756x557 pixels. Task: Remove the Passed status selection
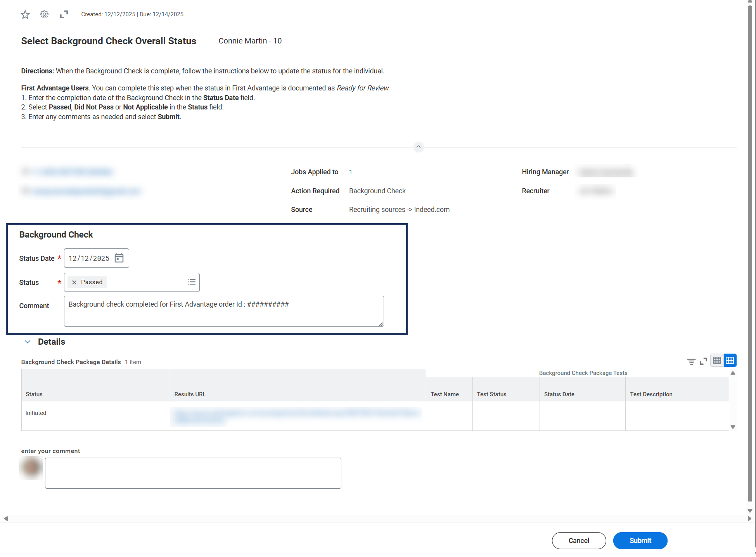(x=74, y=282)
